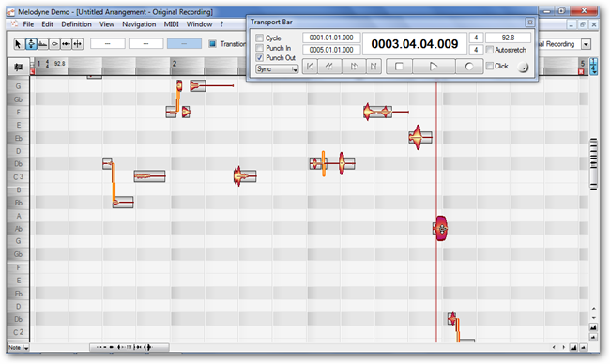Open the File menu

28,24
